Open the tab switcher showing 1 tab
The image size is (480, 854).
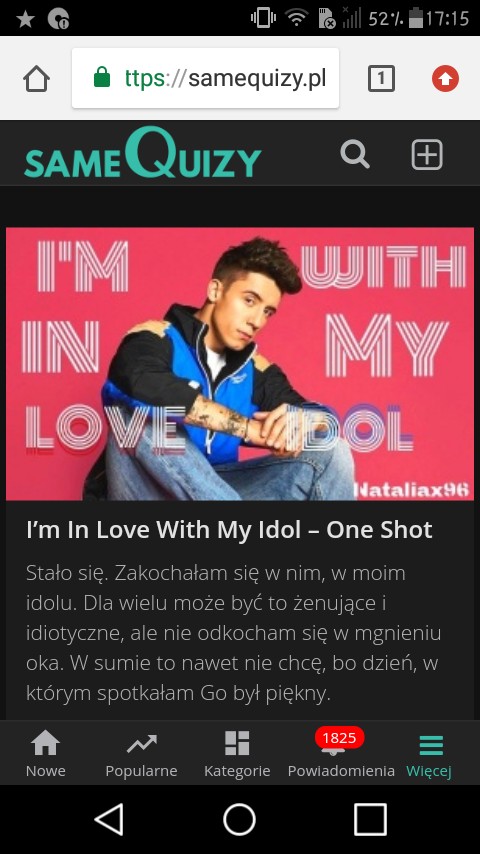point(381,79)
